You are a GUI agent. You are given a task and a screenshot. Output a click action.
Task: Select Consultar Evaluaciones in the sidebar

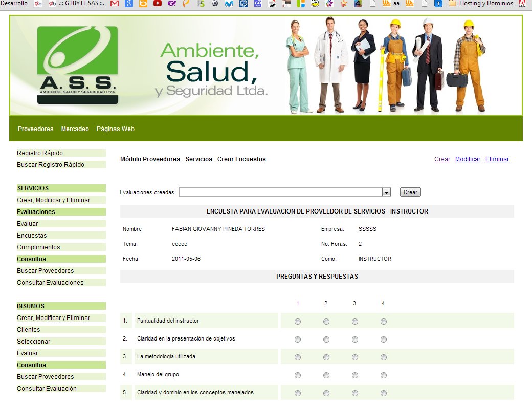click(51, 282)
